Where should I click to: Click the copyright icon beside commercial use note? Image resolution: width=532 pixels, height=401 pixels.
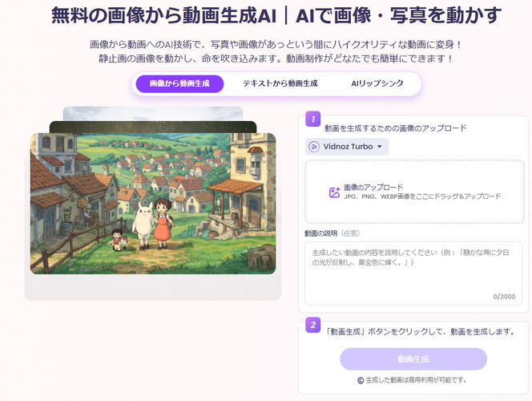361,380
